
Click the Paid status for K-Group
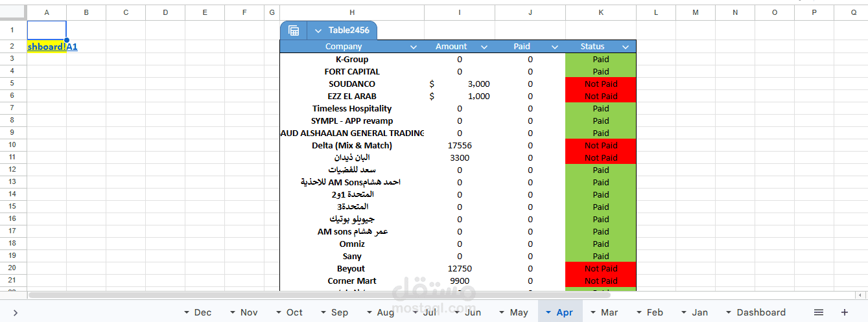tap(601, 59)
